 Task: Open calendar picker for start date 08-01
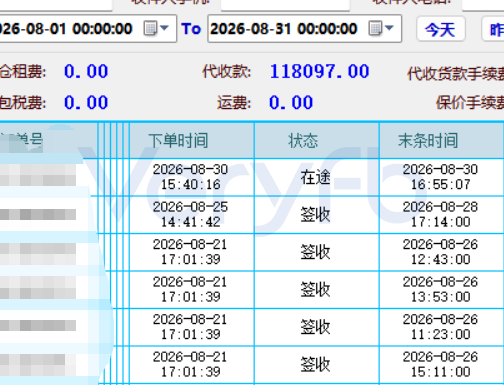[156, 29]
